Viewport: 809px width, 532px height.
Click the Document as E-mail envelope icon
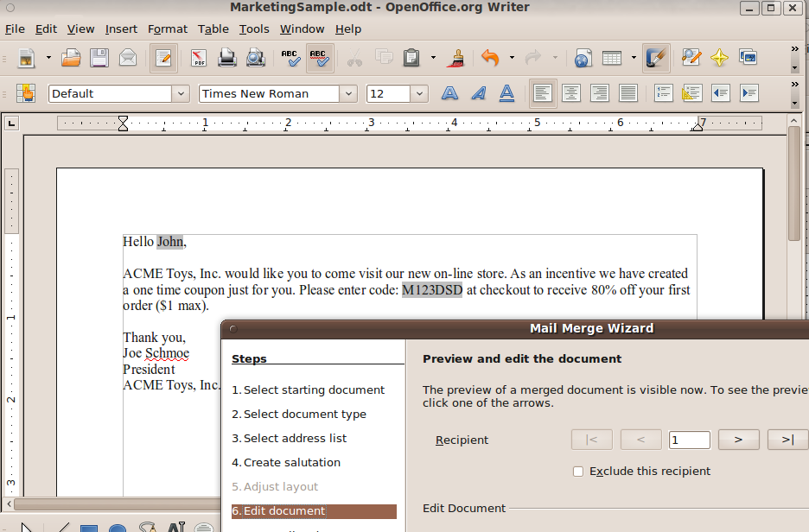127,58
